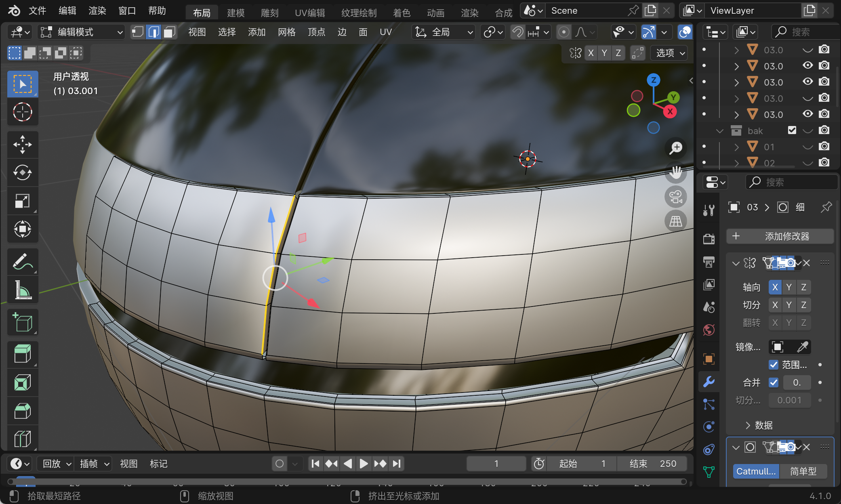Open the Tool properties tab
Image resolution: width=841 pixels, height=504 pixels.
coord(709,210)
